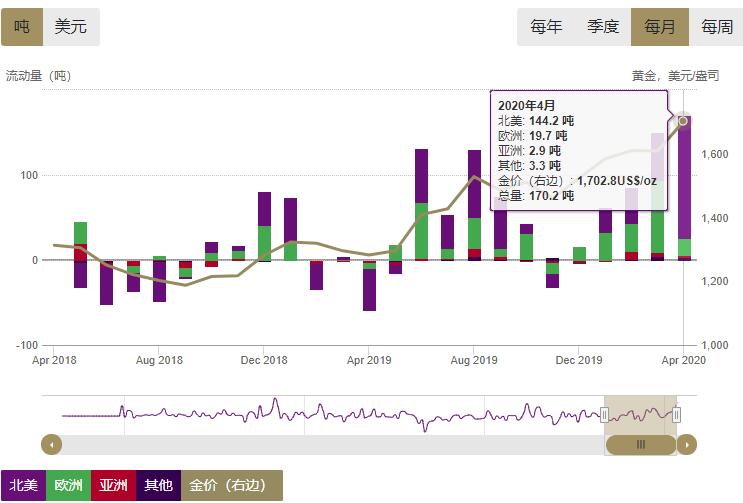
Task: Click the 2020年4月 tooltip heading
Action: click(526, 106)
